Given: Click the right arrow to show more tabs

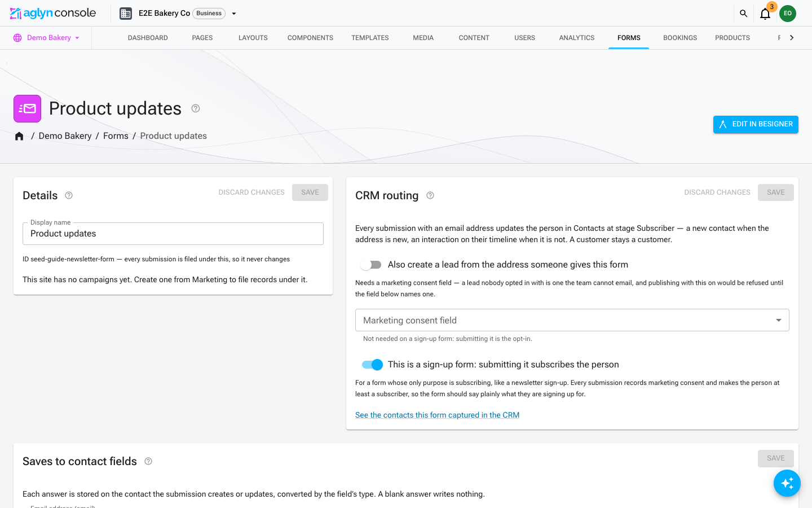Looking at the screenshot, I should (792, 38).
